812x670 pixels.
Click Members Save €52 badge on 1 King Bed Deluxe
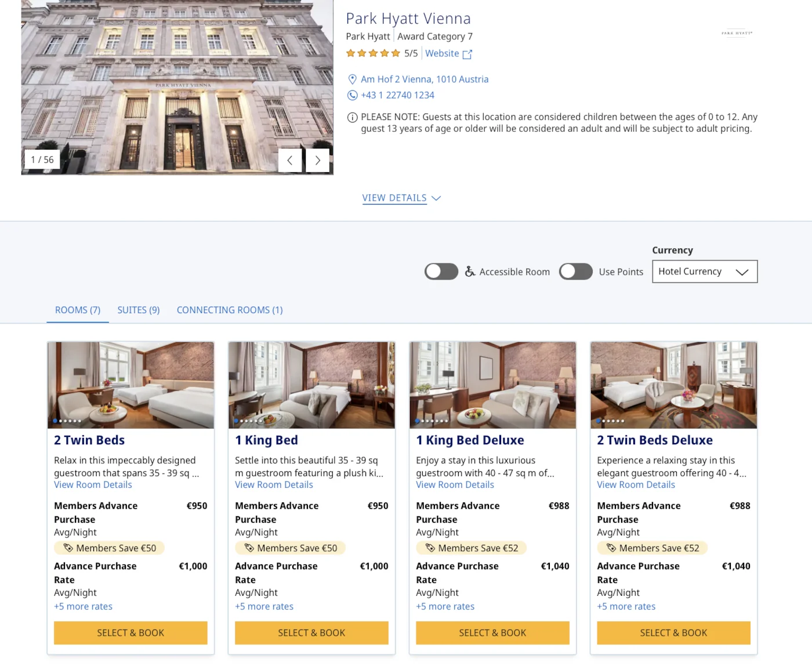(471, 548)
